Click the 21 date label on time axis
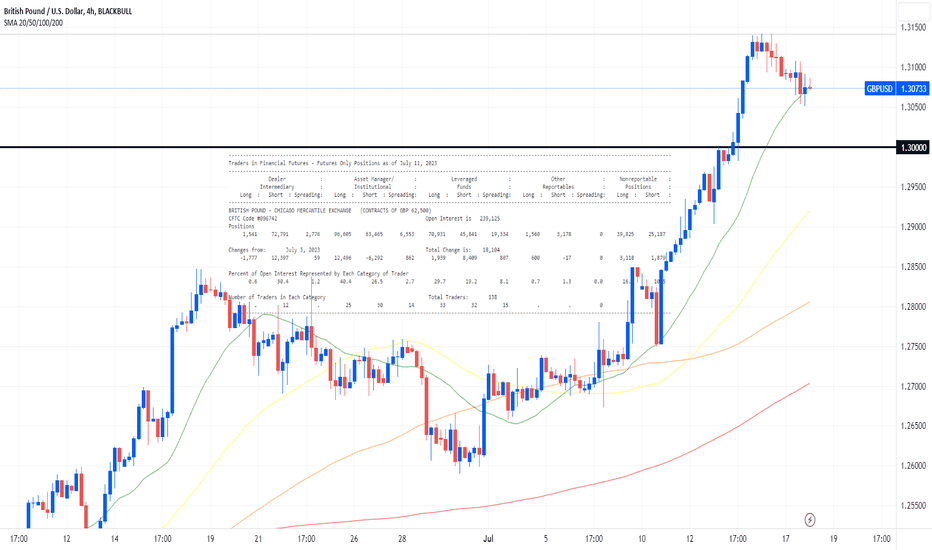This screenshot has height=550, width=932. coord(259,539)
